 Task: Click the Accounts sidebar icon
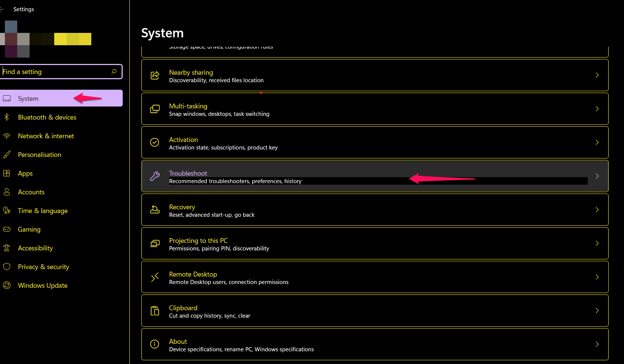point(7,192)
